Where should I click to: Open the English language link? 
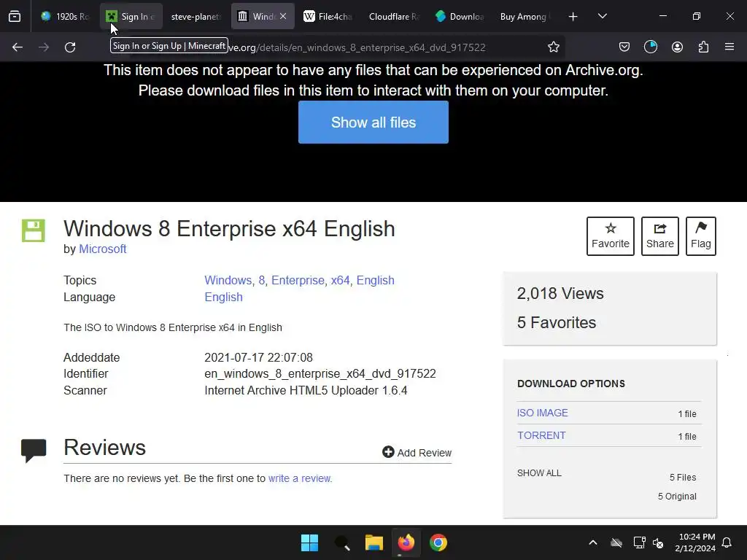[x=223, y=297]
